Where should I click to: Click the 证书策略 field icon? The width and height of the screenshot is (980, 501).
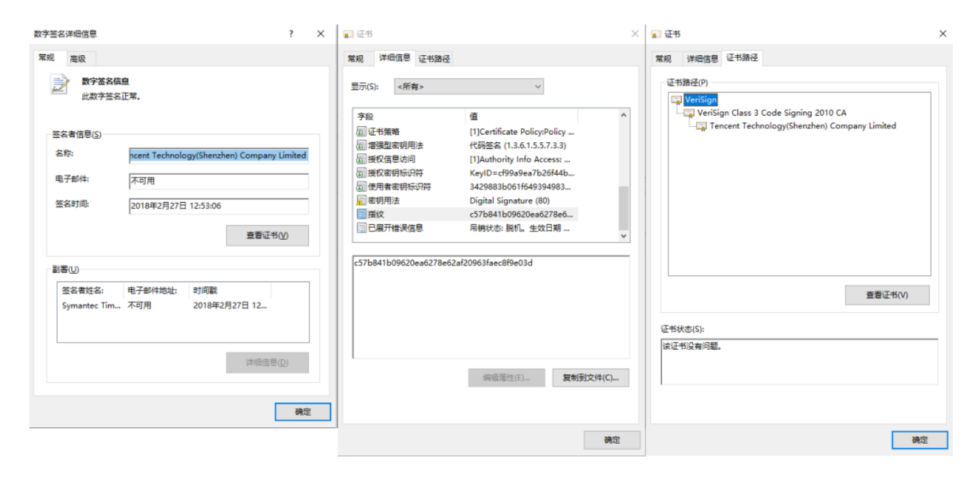click(x=361, y=132)
